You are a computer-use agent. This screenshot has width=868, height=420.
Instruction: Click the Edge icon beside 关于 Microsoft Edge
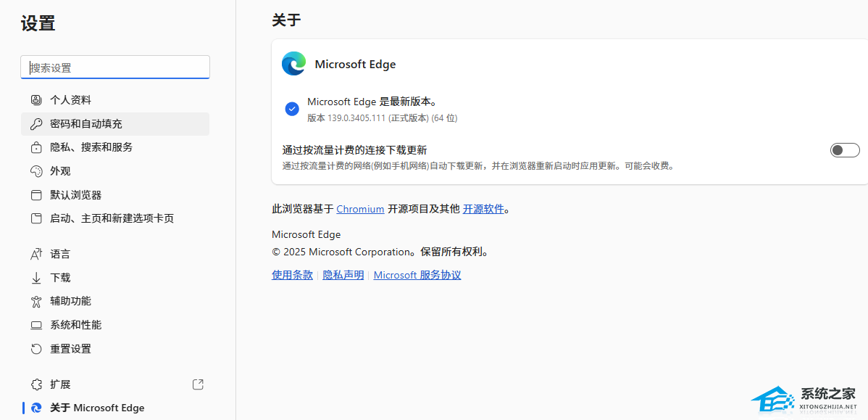click(36, 408)
